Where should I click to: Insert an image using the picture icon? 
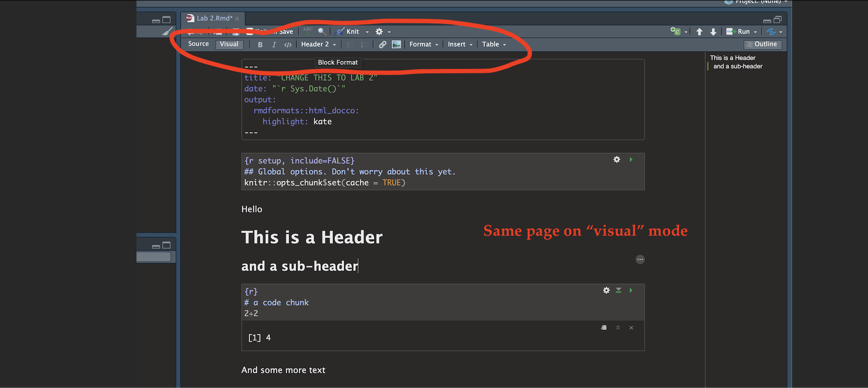click(x=396, y=44)
